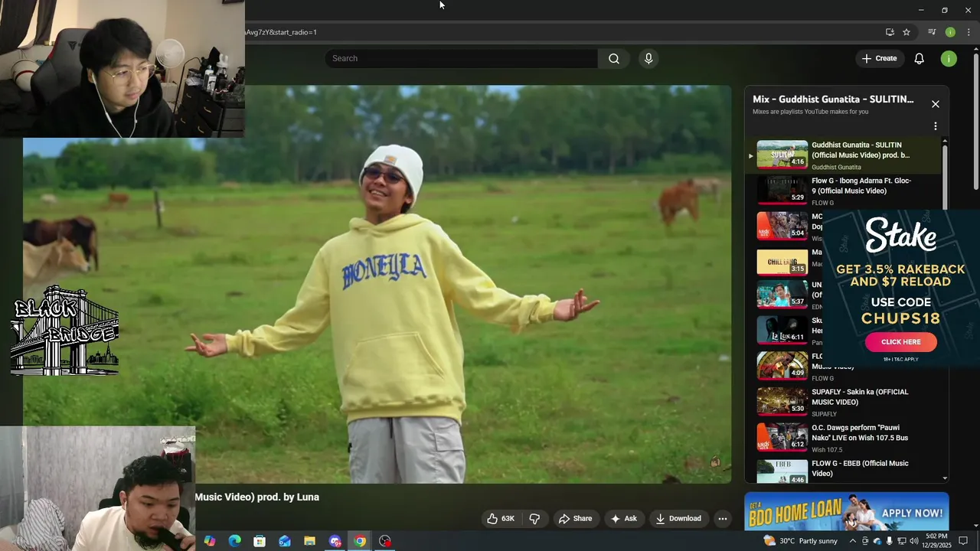Screen dimensions: 980x551
Task: Open microphone tray icon
Action: [x=890, y=541]
